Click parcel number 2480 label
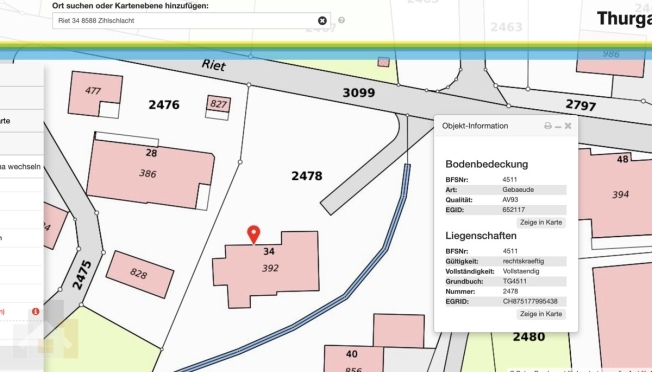 pyautogui.click(x=529, y=337)
